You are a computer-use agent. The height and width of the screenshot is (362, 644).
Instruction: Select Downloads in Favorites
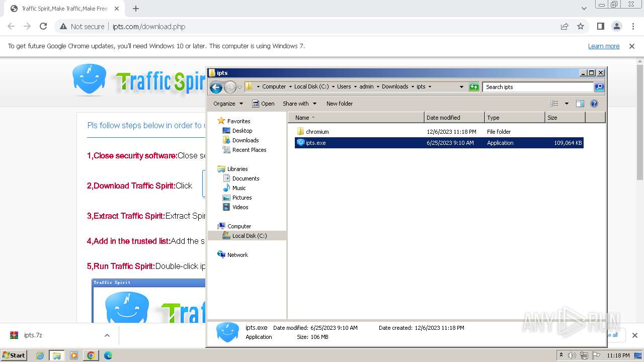click(246, 140)
